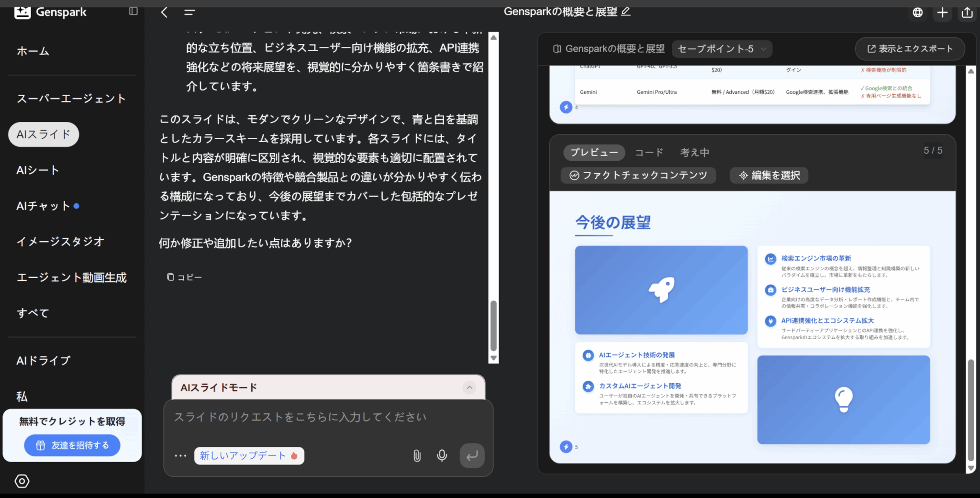Open AIチャット in the sidebar
The image size is (980, 498).
click(44, 206)
